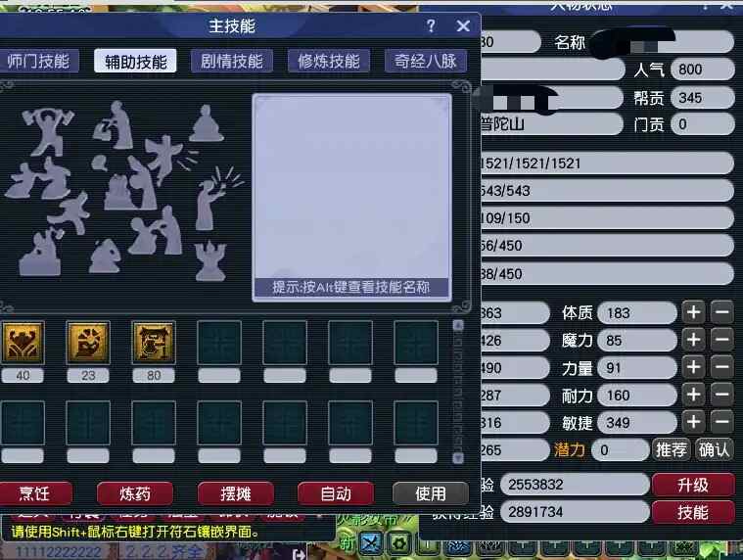
Task: Click the empty fourth skill slot in first row
Action: tap(219, 343)
